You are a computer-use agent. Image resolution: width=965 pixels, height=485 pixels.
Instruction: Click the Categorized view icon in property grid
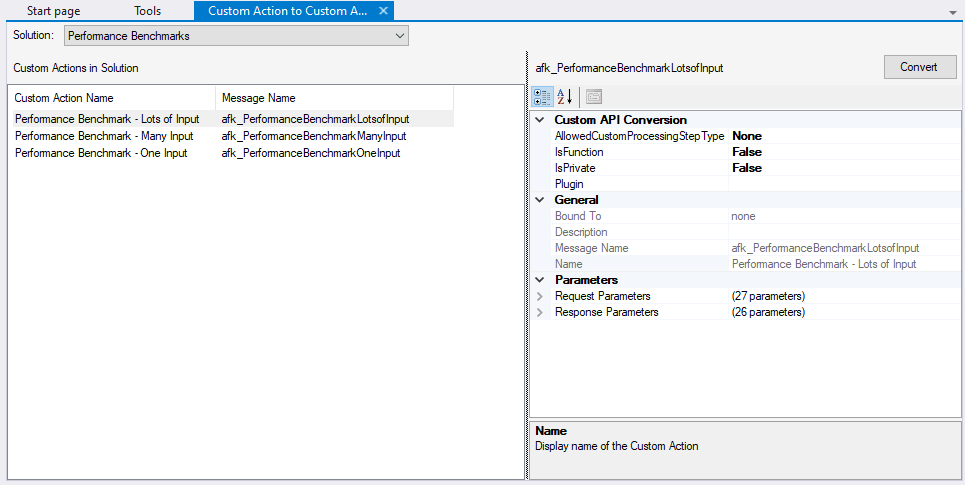click(x=542, y=97)
